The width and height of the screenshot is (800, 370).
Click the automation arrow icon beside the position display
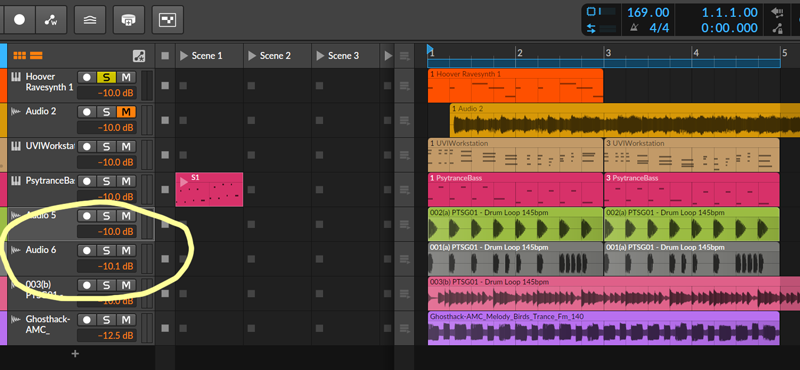[778, 12]
